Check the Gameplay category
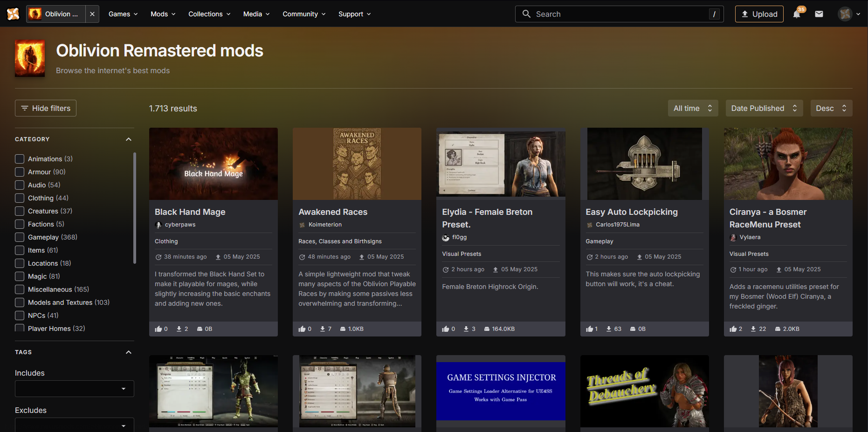 [x=20, y=237]
